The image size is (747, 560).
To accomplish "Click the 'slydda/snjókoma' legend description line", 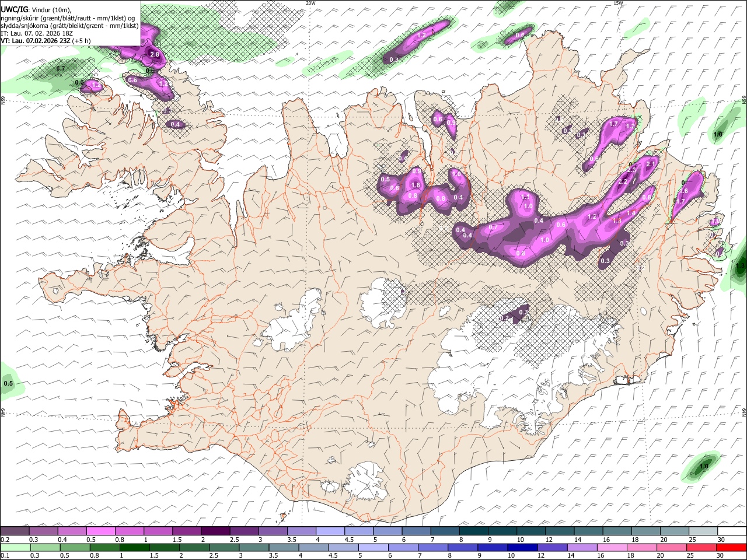I will pos(69,26).
